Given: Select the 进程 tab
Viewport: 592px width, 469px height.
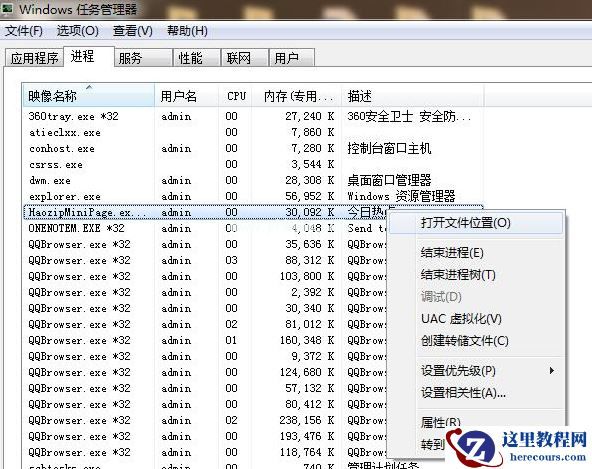Looking at the screenshot, I should click(88, 57).
